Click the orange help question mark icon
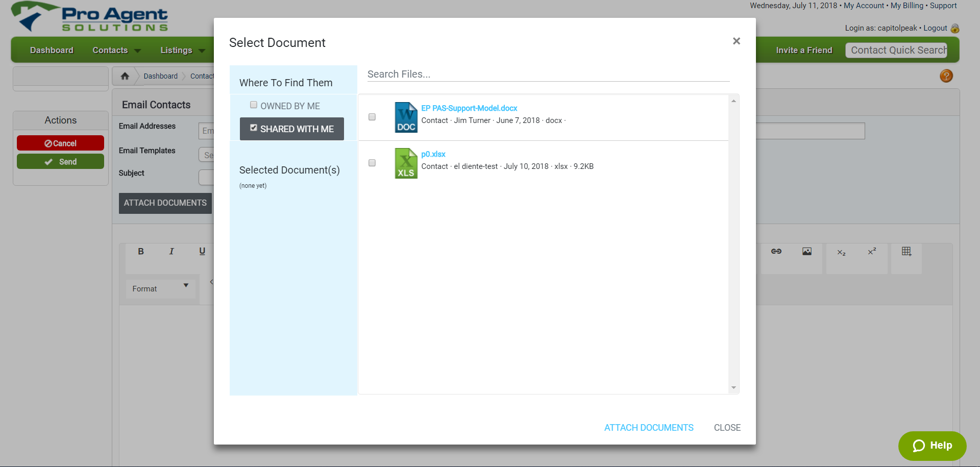Screen dimensions: 980x467 point(946,76)
